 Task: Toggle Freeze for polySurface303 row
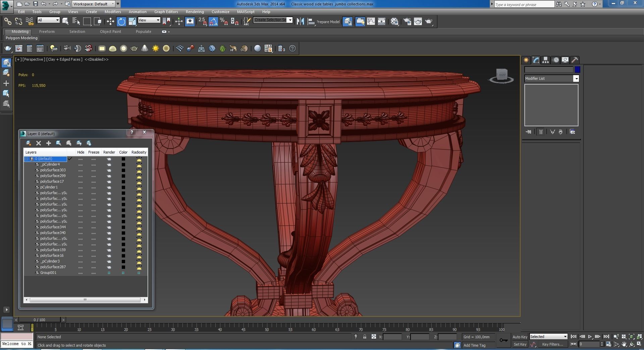pyautogui.click(x=94, y=170)
